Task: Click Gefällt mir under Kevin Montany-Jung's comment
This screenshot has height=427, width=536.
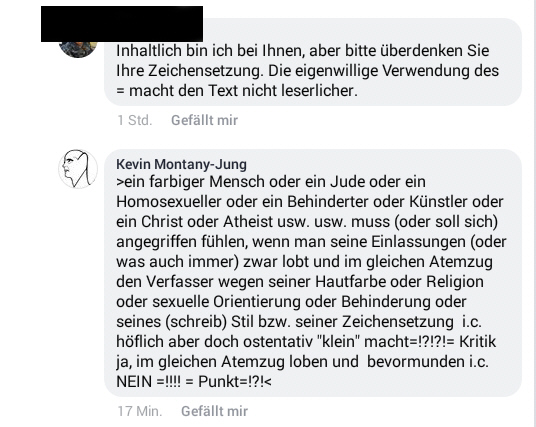Action: [x=214, y=411]
